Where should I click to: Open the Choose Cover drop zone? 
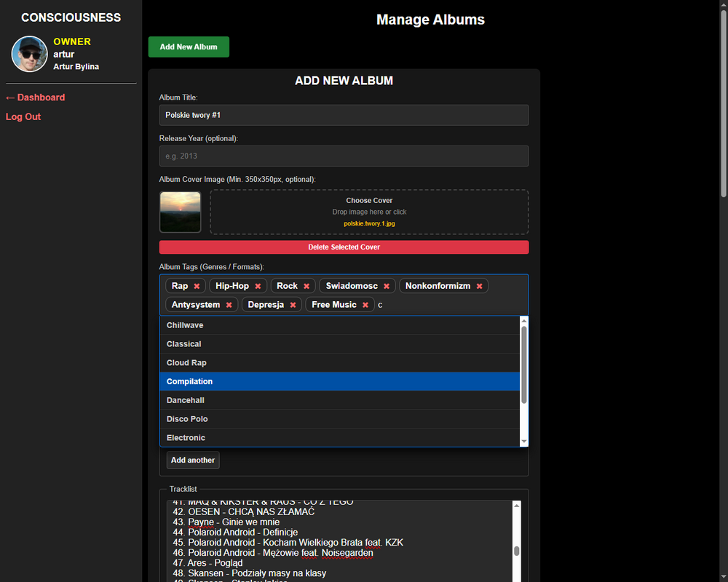click(x=369, y=212)
